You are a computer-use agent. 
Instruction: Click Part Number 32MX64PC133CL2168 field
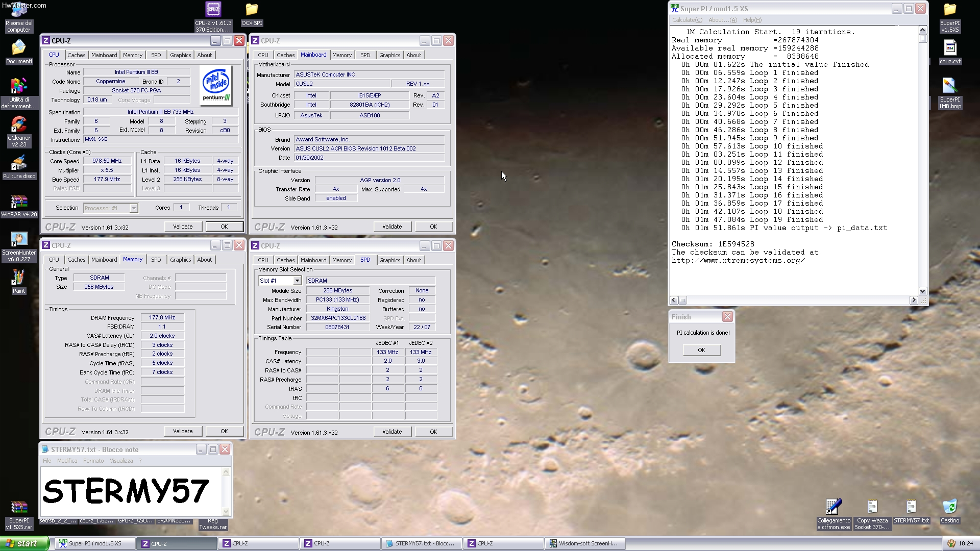point(338,318)
